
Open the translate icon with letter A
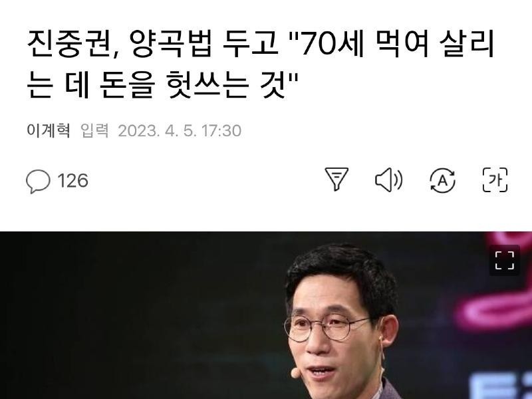tap(442, 180)
